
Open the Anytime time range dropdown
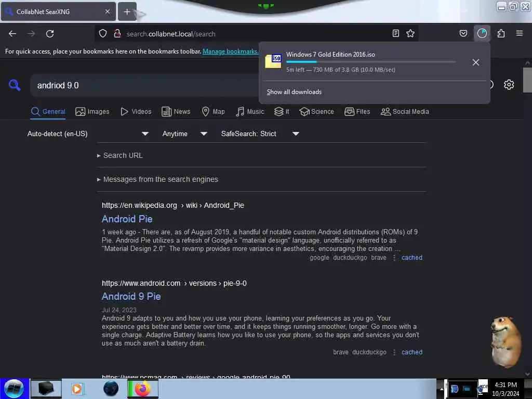pos(184,134)
